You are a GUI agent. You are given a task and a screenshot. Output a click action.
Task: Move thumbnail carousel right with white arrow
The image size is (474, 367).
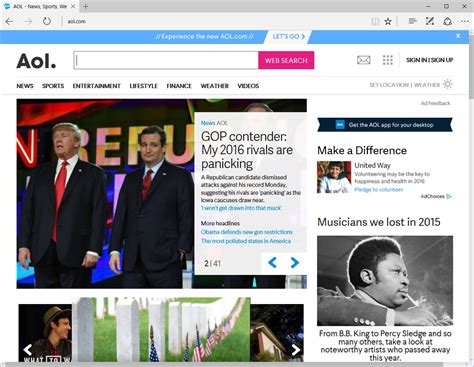point(296,349)
